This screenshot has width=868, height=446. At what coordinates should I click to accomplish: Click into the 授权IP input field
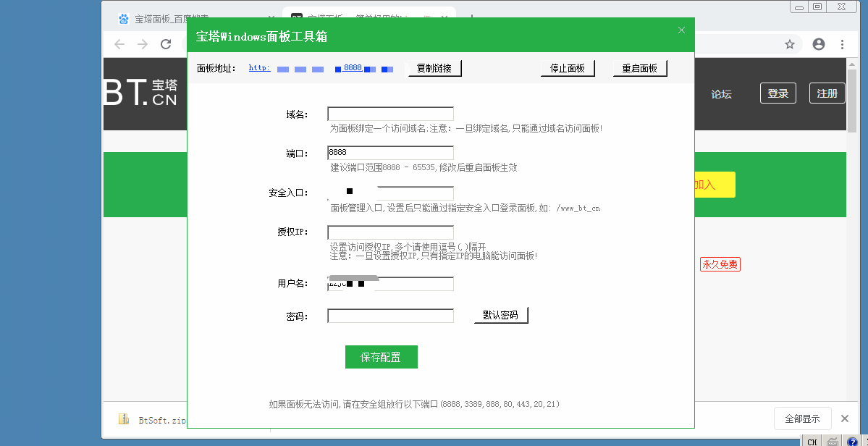pos(390,232)
